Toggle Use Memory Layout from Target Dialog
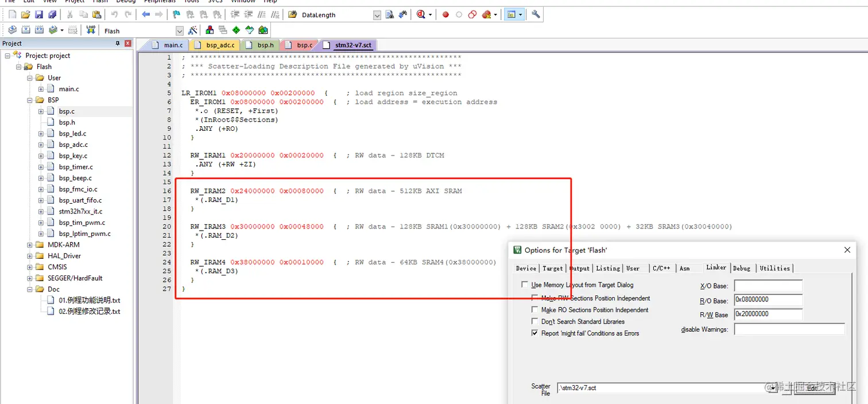 (x=524, y=285)
